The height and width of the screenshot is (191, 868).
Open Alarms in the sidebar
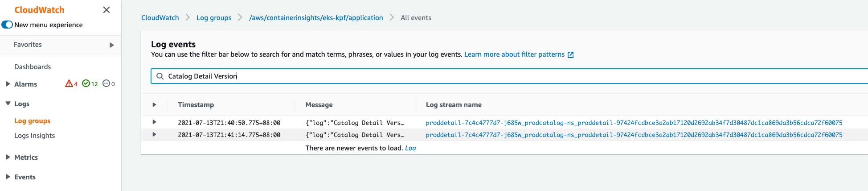click(25, 84)
